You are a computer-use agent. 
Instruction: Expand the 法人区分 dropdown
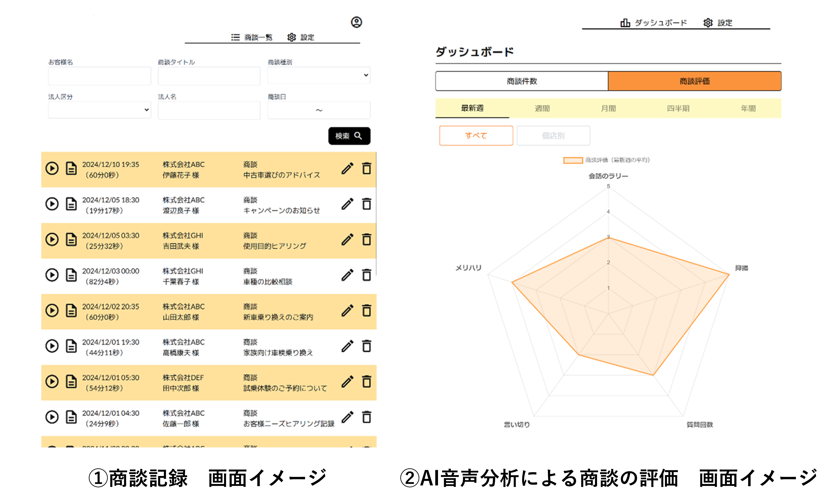tap(99, 110)
